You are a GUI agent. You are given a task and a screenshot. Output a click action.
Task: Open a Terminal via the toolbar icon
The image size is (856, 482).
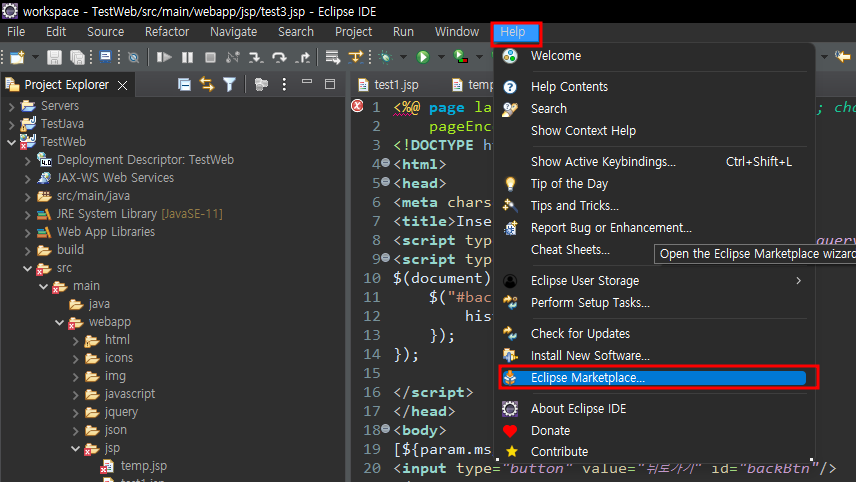pos(106,57)
